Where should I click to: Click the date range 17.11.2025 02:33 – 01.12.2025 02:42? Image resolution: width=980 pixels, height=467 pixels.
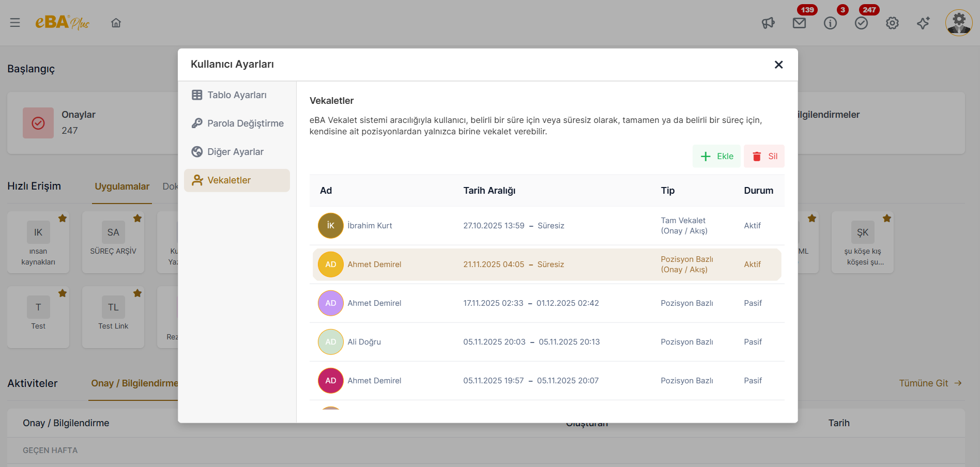[531, 303]
